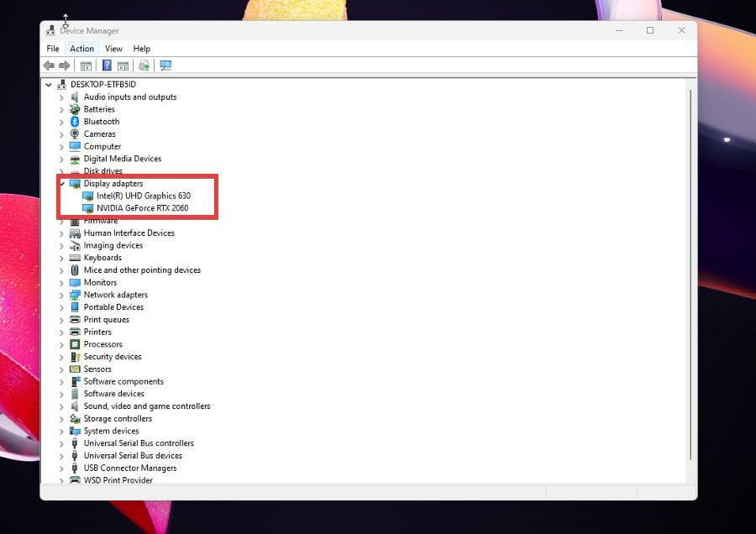Open the View menu

pyautogui.click(x=113, y=48)
